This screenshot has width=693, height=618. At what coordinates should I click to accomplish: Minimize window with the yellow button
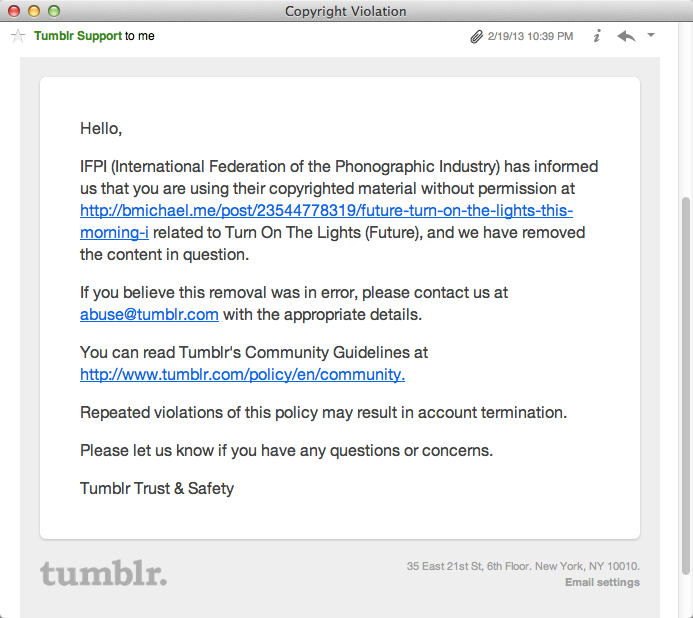tap(34, 11)
